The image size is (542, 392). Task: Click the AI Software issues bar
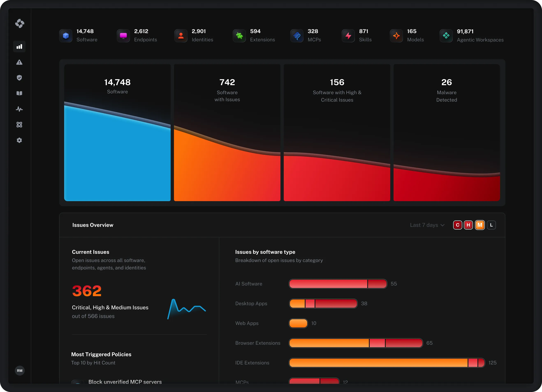pos(338,284)
